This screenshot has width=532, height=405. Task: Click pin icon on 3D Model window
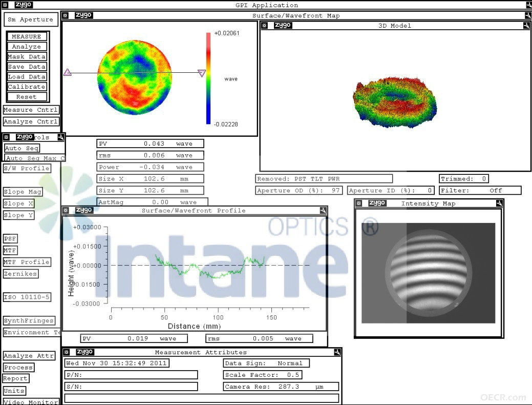[x=526, y=26]
